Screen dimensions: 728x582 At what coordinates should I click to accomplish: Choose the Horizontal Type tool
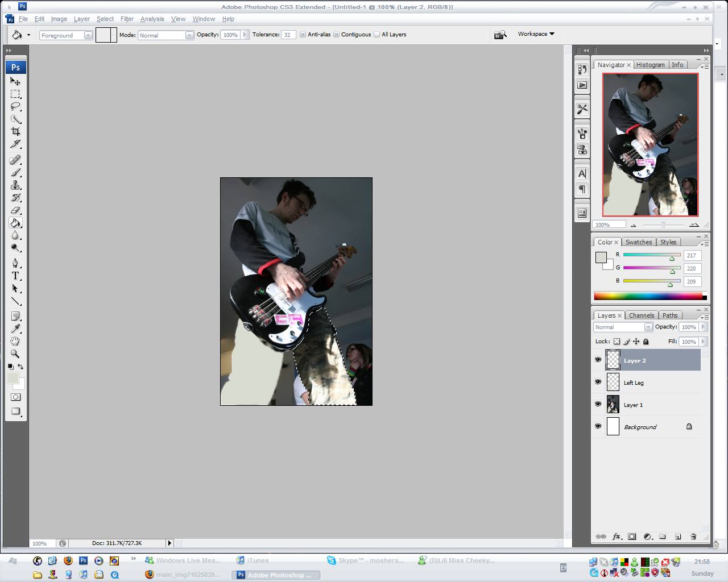pos(15,276)
